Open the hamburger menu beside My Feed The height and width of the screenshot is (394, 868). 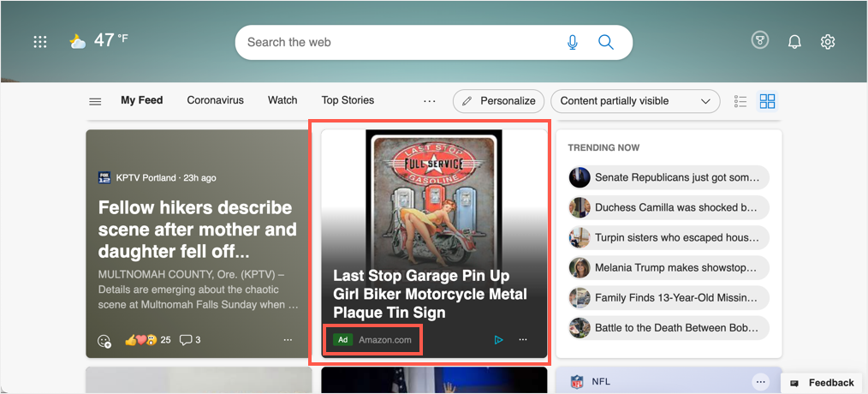[95, 101]
